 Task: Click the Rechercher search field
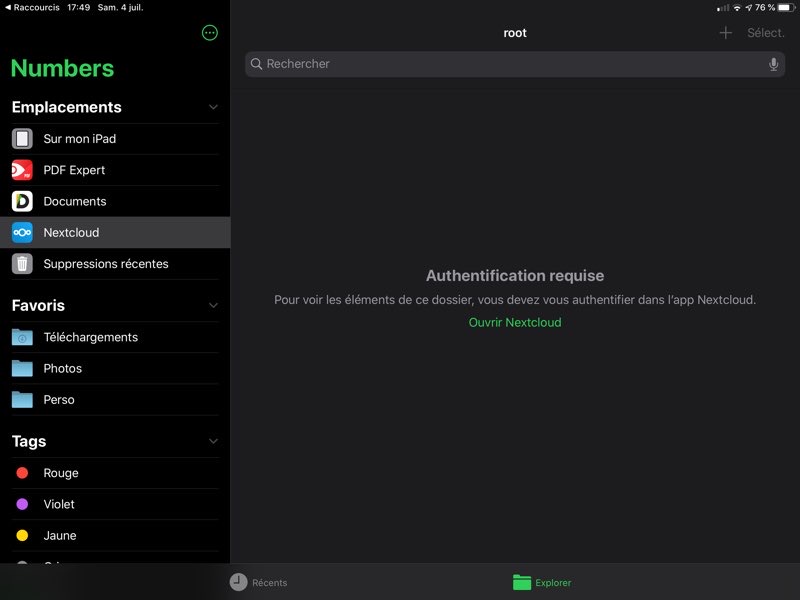(505, 64)
